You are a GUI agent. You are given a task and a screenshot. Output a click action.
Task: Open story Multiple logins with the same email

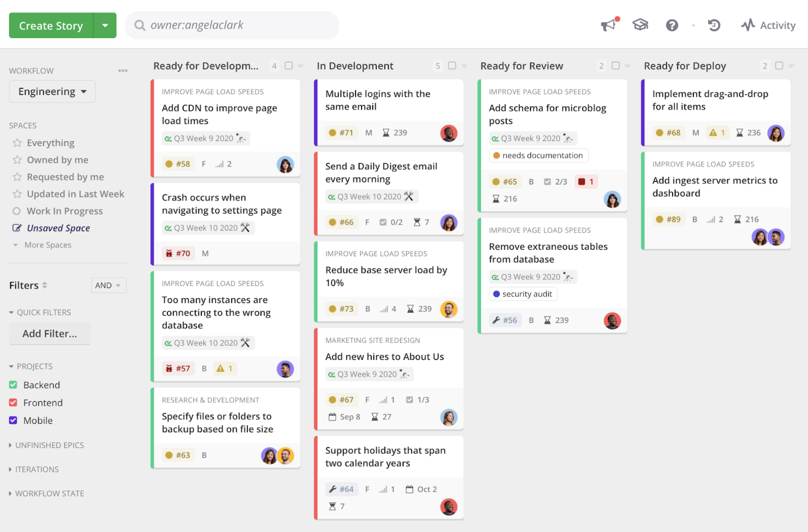[x=378, y=100]
